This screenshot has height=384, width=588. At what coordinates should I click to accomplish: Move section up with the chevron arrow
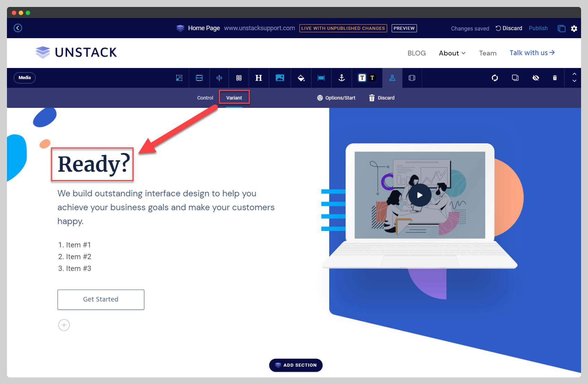pos(574,74)
